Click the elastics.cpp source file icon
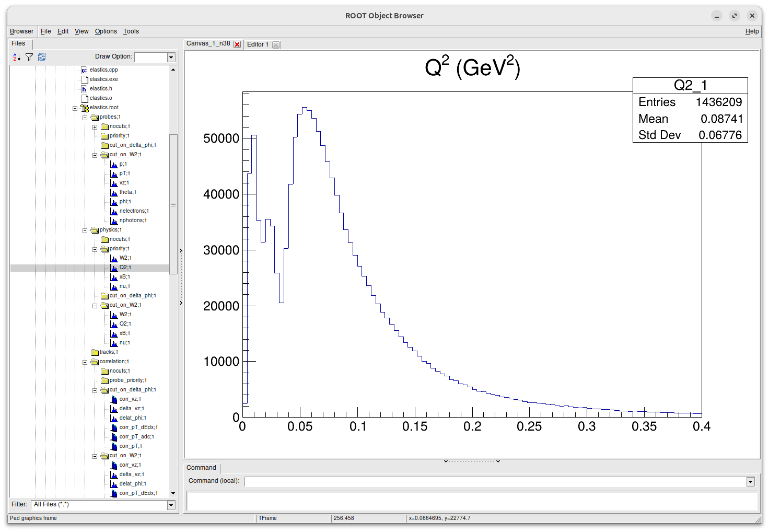This screenshot has width=769, height=532. tap(85, 70)
